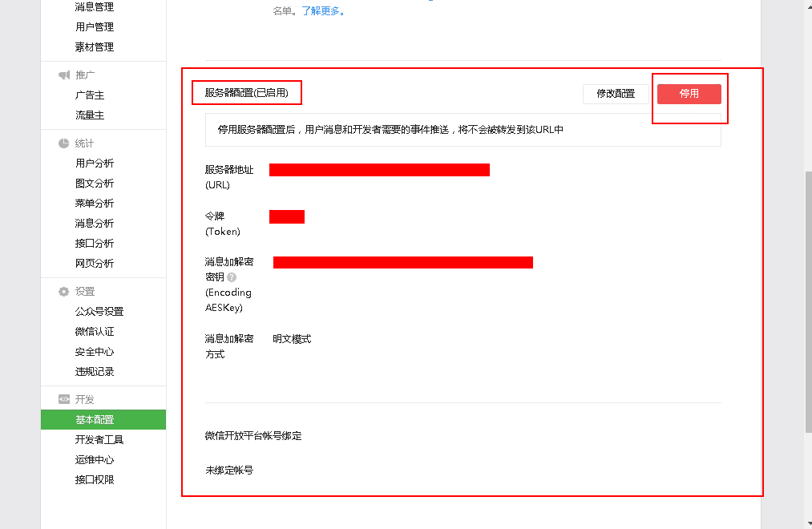Image resolution: width=812 pixels, height=529 pixels.
Task: Select the 接口权限 menu item
Action: (x=95, y=480)
